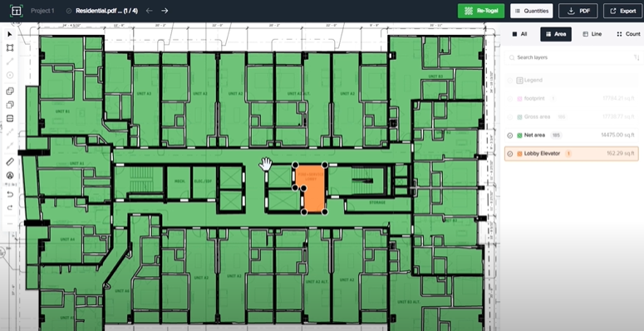This screenshot has height=331, width=644.
Task: Select the rectangle area tool
Action: point(10,47)
